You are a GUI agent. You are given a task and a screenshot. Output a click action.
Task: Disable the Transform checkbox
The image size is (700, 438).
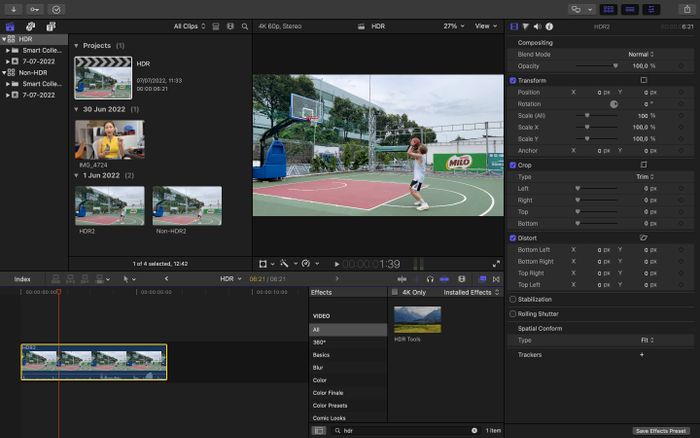pos(513,80)
